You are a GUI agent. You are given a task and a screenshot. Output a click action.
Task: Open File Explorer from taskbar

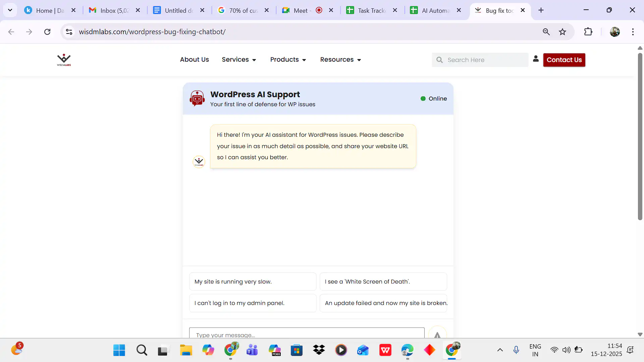click(186, 350)
